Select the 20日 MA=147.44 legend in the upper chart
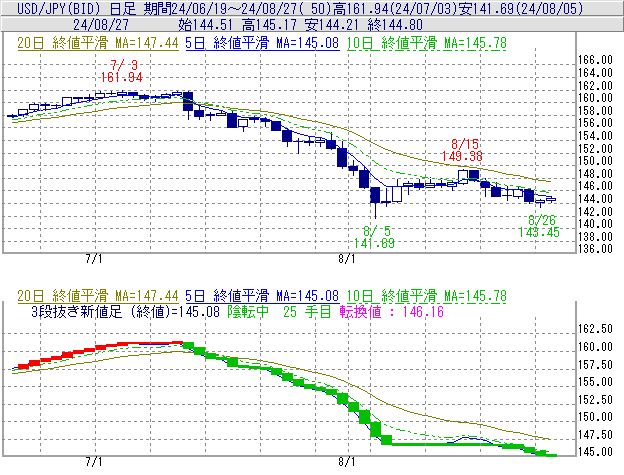 [98, 43]
